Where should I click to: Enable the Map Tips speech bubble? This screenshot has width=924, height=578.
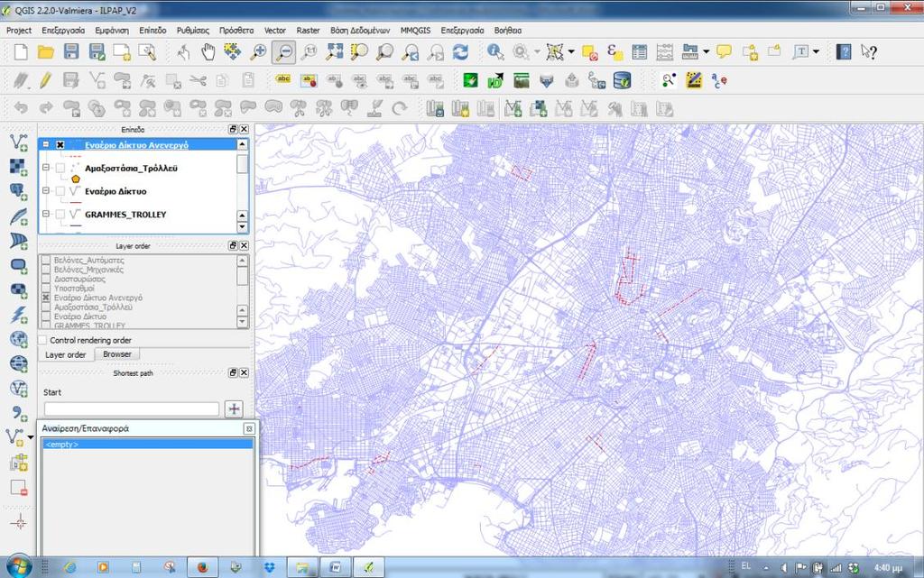point(725,51)
